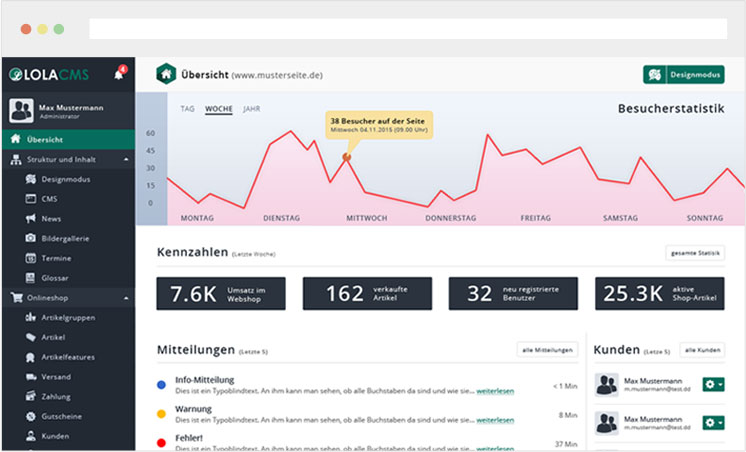The image size is (746, 452).
Task: Click the 38 Besucher auf der Seite tooltip
Action: (x=379, y=125)
